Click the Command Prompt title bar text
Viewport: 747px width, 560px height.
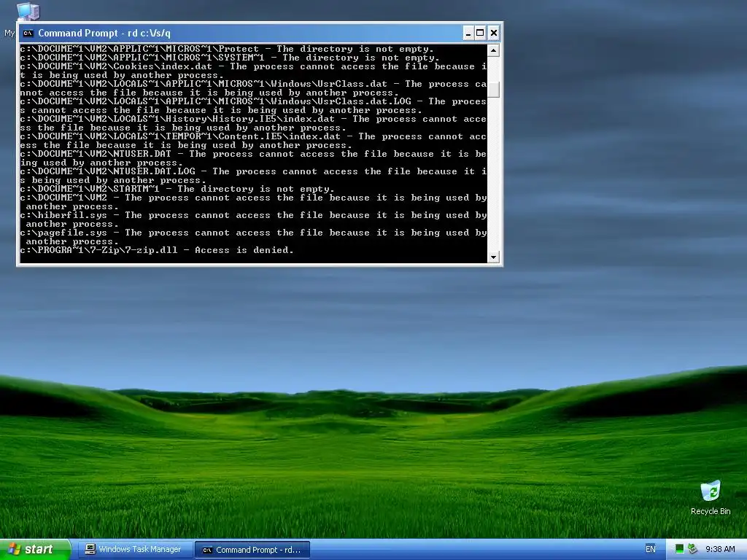[104, 33]
